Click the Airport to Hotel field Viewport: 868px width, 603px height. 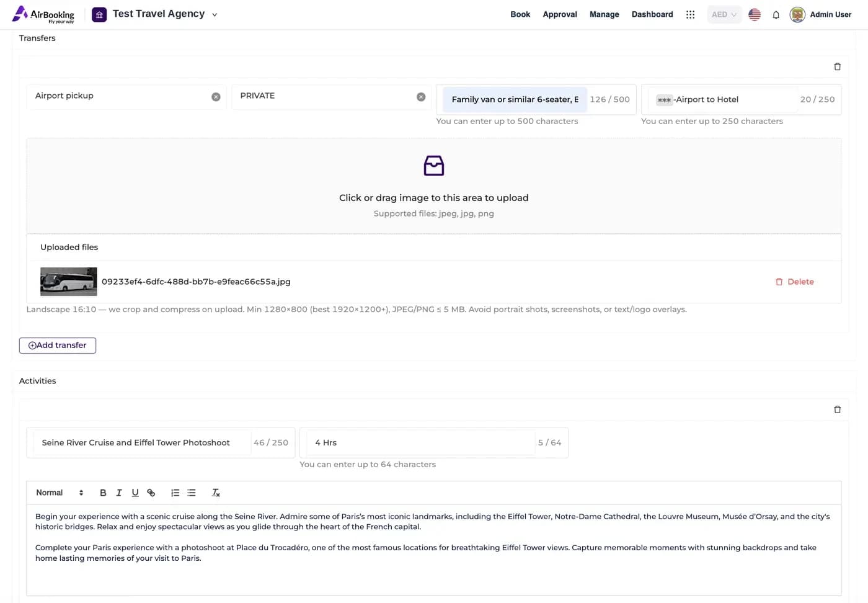(x=722, y=99)
